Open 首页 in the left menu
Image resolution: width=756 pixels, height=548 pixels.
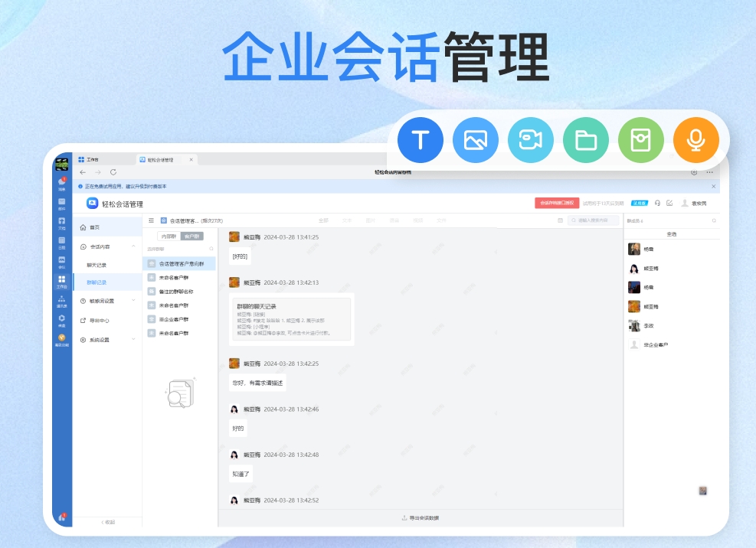pyautogui.click(x=107, y=227)
